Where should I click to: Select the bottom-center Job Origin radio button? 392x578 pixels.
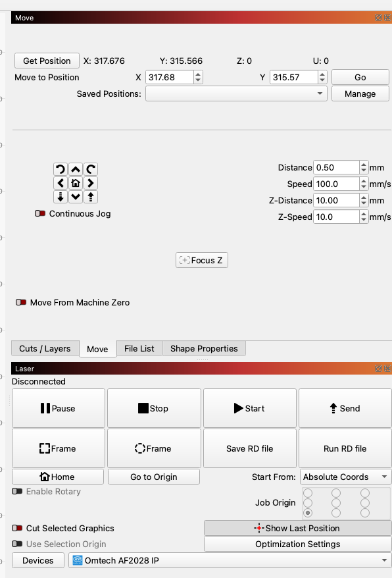click(336, 512)
